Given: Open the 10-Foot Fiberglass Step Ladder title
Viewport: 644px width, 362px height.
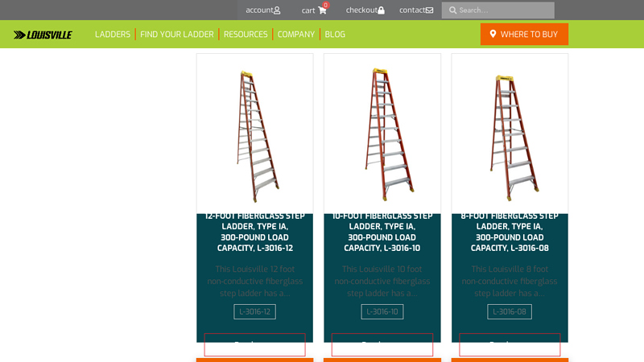Looking at the screenshot, I should click(x=382, y=232).
